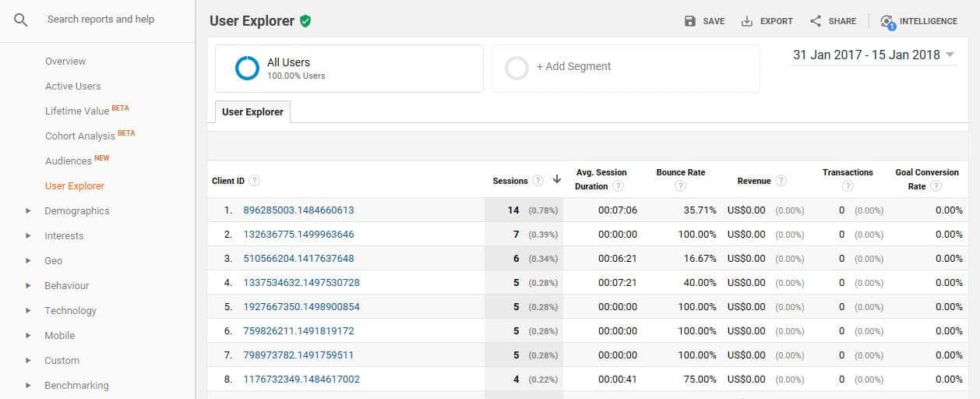Open client ID 510566204.1417637648
Image resolution: width=980 pixels, height=399 pixels.
(x=298, y=259)
